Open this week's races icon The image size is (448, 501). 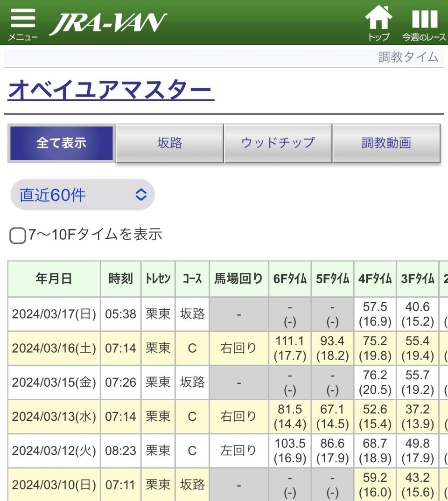[x=424, y=23]
